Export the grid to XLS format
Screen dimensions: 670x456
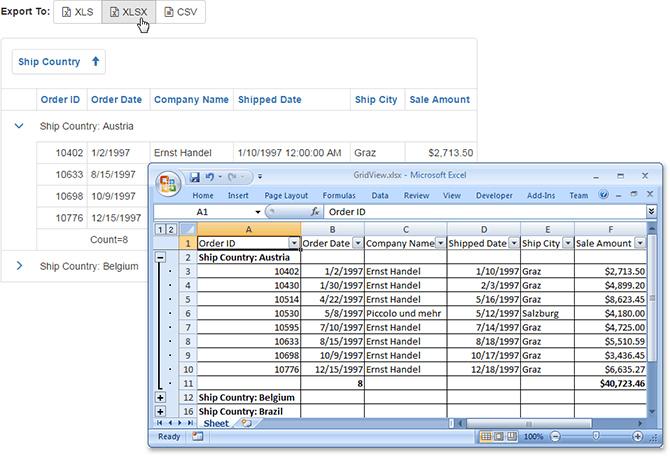point(78,12)
